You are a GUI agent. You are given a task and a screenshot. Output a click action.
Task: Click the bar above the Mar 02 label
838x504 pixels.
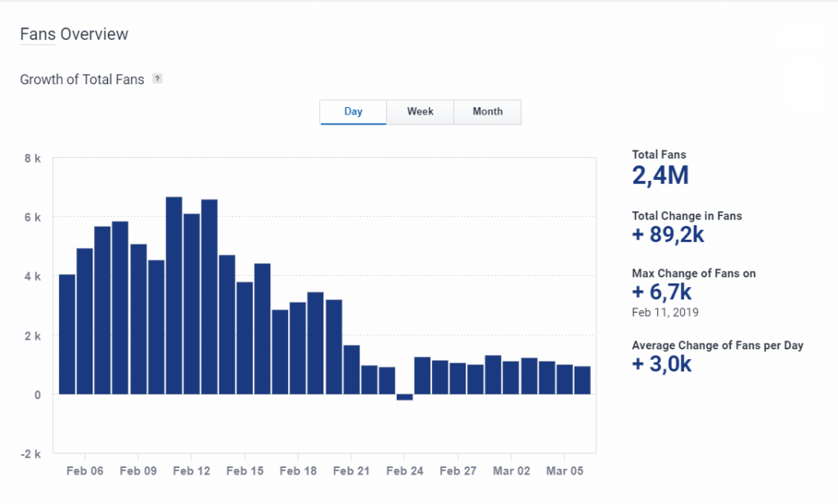click(511, 377)
